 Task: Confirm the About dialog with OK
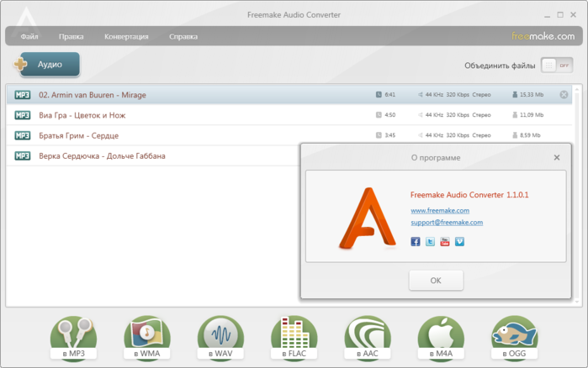pos(436,281)
